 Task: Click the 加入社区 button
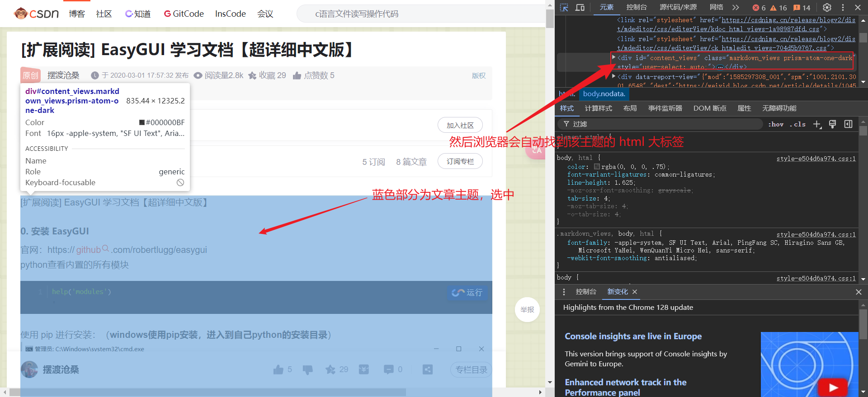[460, 125]
